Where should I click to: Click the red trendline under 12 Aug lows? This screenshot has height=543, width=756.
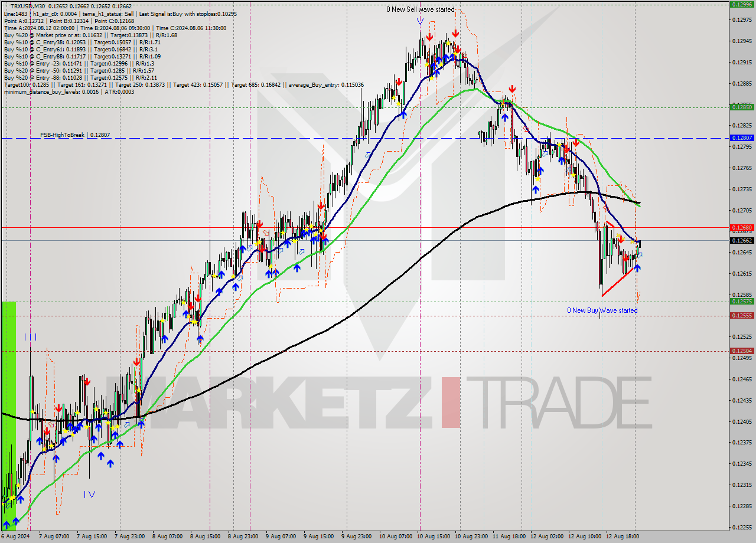pyautogui.click(x=618, y=282)
